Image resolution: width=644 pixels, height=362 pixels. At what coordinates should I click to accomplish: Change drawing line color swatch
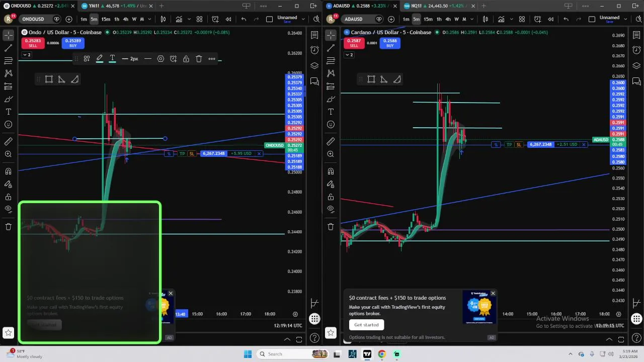pos(100,59)
